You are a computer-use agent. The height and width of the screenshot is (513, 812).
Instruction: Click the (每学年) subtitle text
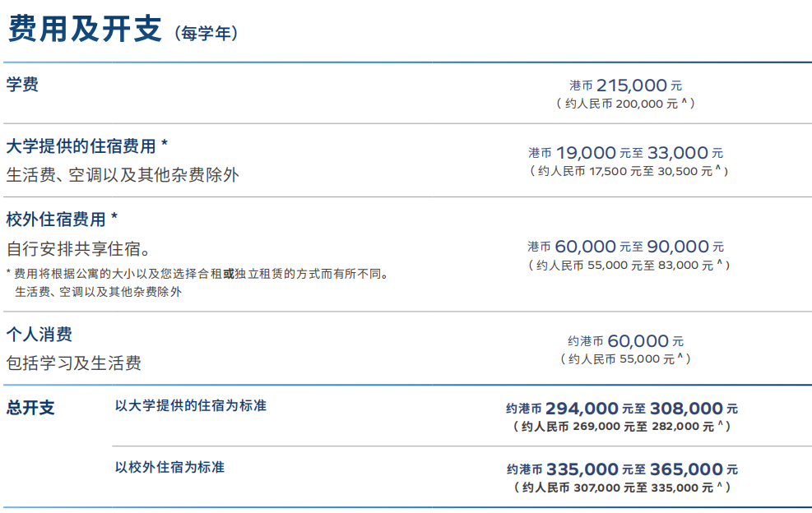[206, 34]
